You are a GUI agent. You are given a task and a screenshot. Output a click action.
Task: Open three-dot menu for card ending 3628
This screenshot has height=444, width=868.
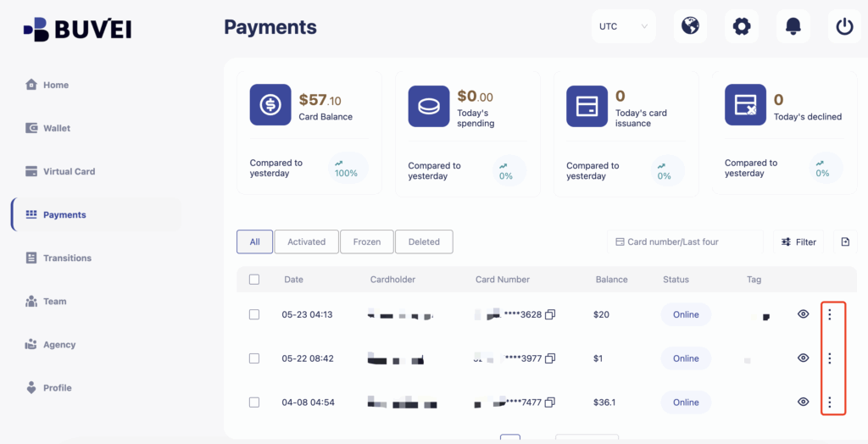830,314
